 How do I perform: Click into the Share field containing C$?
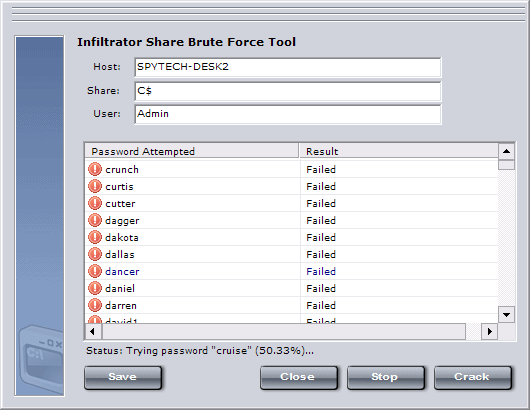pyautogui.click(x=288, y=91)
